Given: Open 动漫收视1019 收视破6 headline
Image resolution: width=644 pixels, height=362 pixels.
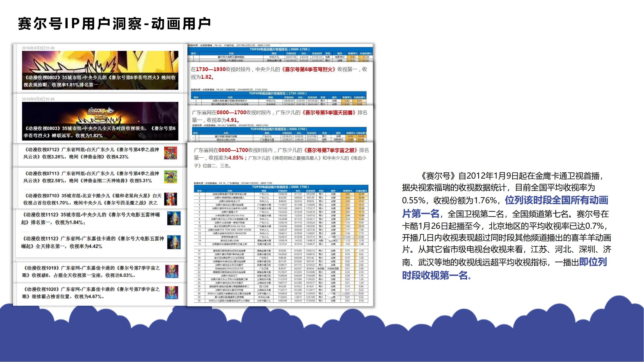Looking at the screenshot, I should tap(91, 271).
